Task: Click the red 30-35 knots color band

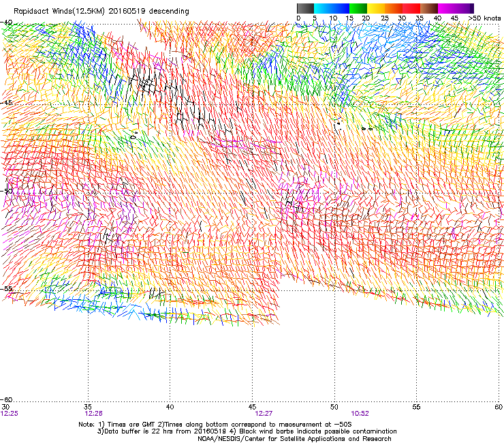Action: (x=411, y=8)
